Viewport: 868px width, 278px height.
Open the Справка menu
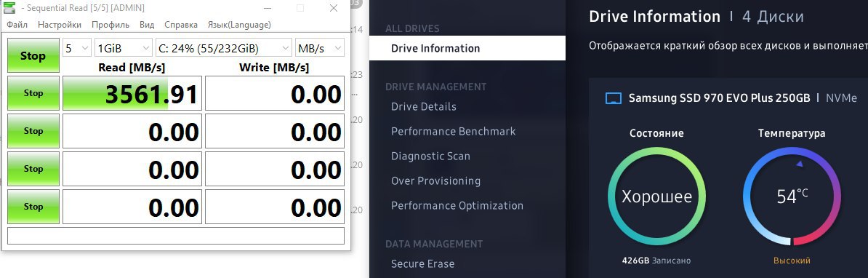tap(181, 24)
